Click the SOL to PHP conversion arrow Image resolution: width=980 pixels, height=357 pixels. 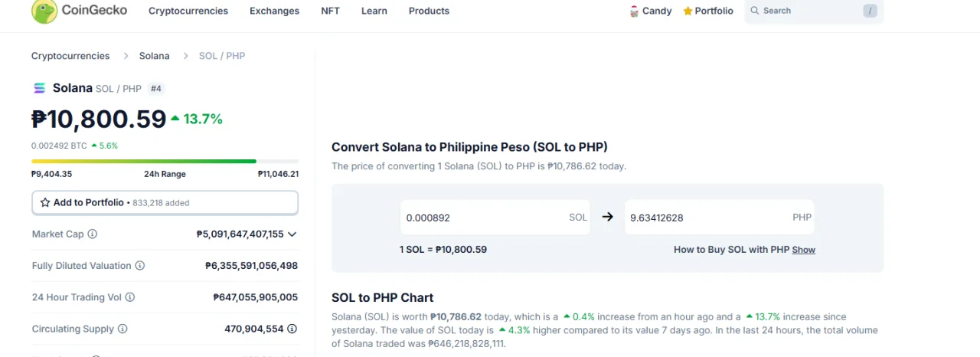(x=608, y=217)
